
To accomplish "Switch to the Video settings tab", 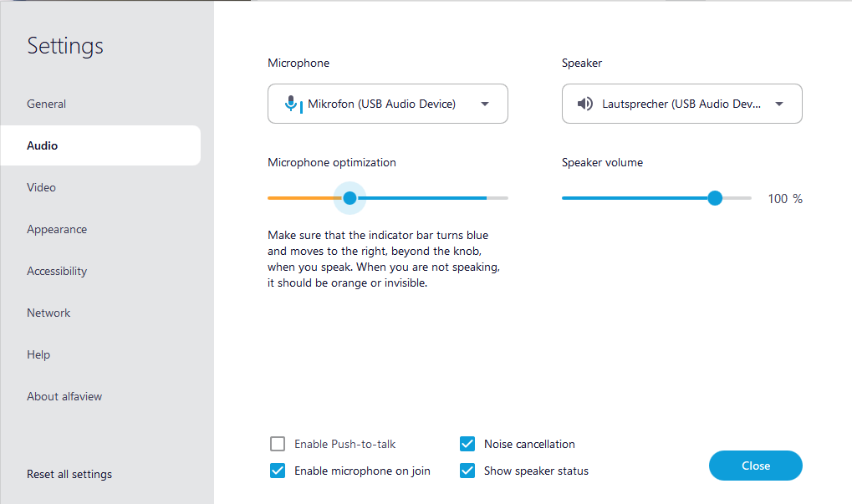I will click(42, 187).
